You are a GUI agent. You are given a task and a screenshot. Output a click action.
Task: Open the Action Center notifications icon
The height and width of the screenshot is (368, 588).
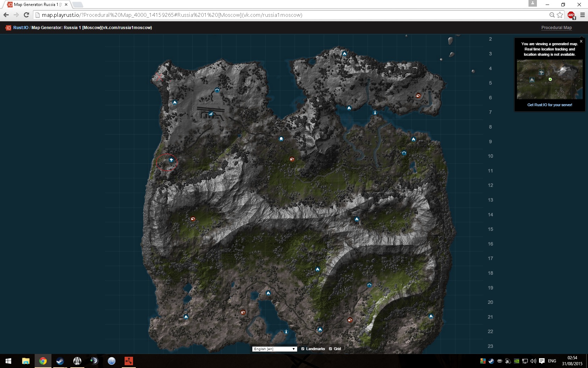(x=542, y=361)
